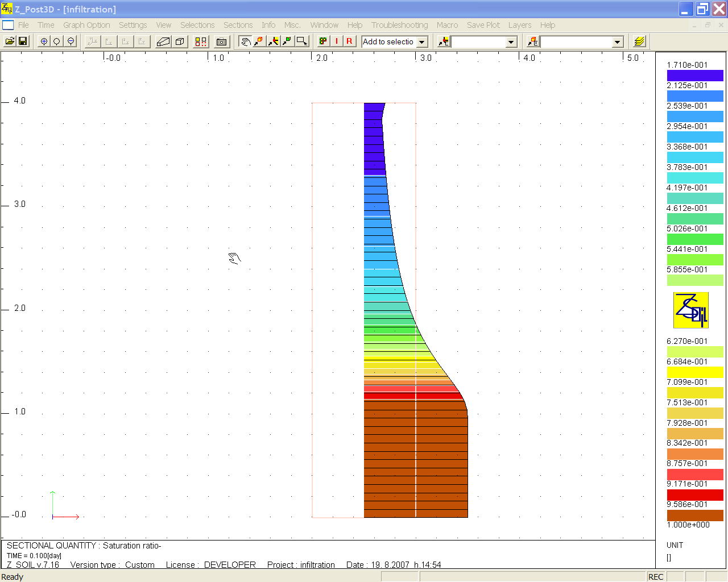Open the Troubleshooting menu
Screen dimensions: 728x582
[x=399, y=25]
